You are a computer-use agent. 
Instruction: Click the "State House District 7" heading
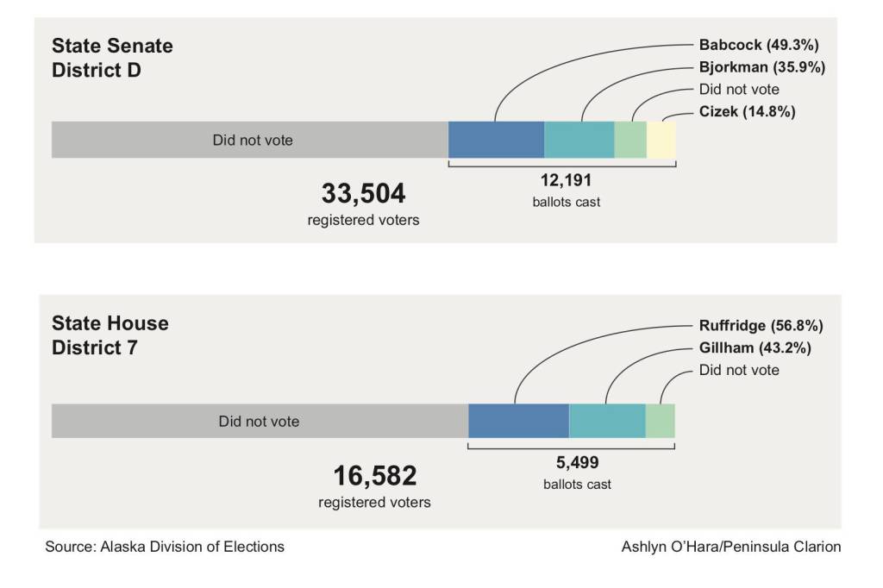(110, 336)
